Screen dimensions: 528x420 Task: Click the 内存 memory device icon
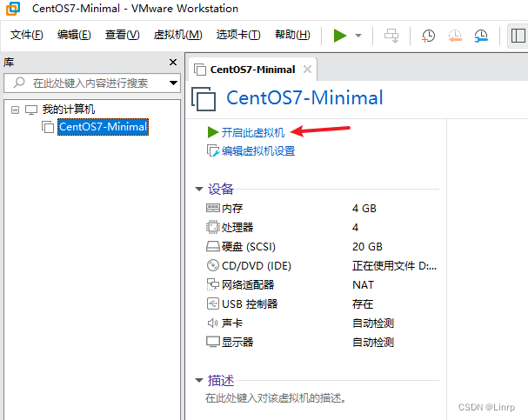pyautogui.click(x=213, y=209)
